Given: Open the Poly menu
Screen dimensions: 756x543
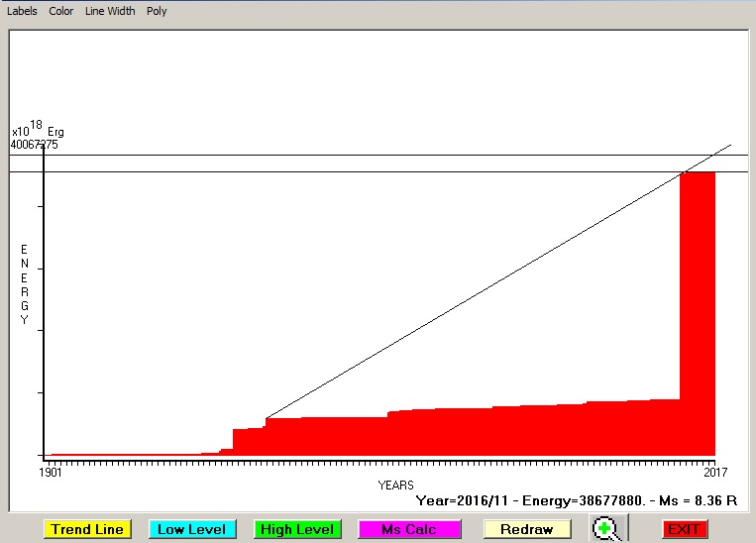Looking at the screenshot, I should coord(157,11).
